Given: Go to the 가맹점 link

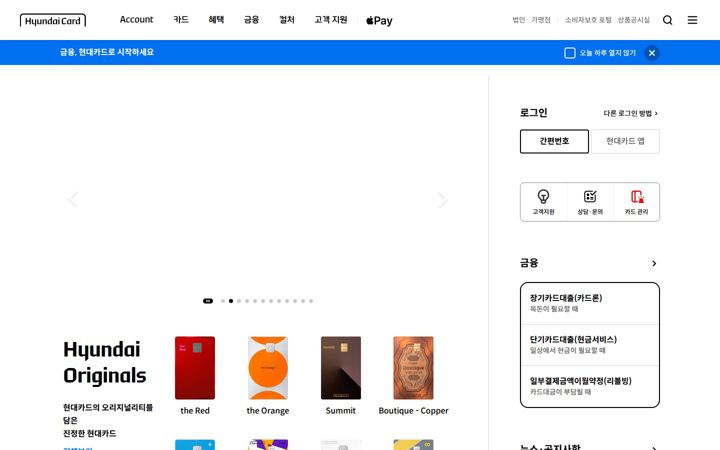Looking at the screenshot, I should pyautogui.click(x=541, y=20).
